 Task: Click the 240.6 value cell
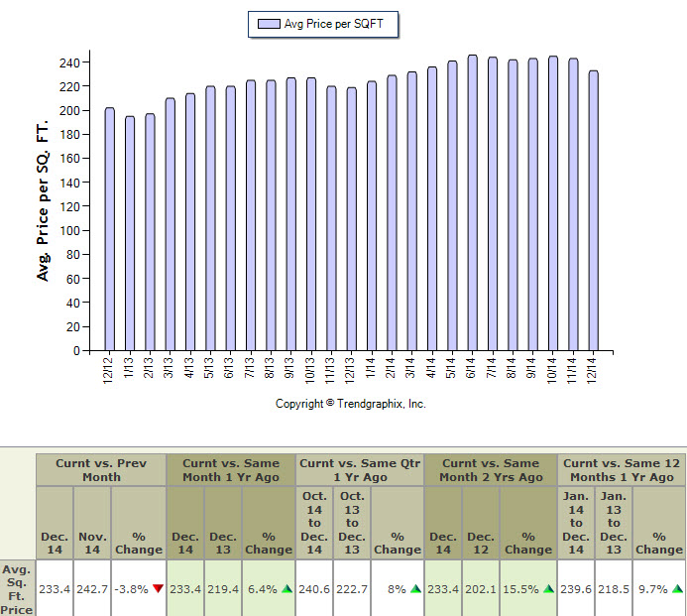(x=314, y=589)
